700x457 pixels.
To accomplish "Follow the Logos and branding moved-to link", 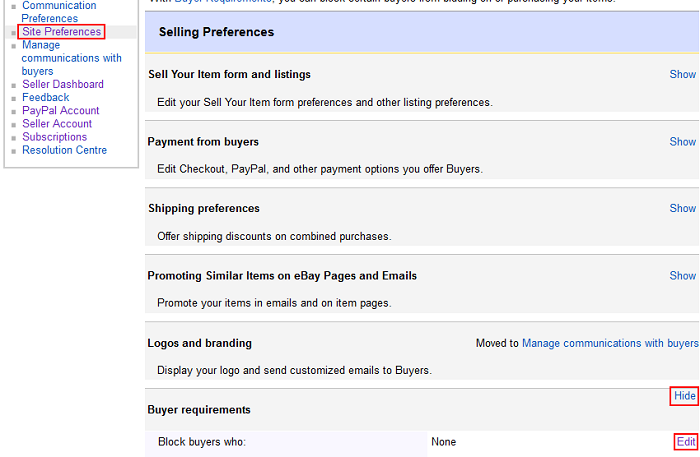I will pos(610,343).
